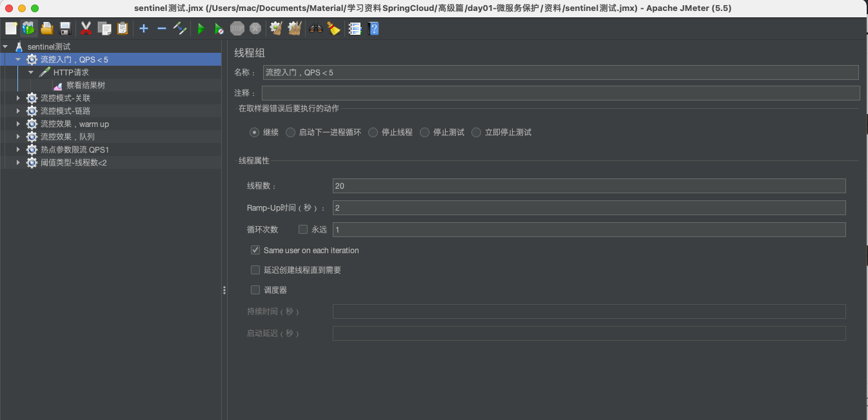Select the 流控模式-链路 tree item

65,111
